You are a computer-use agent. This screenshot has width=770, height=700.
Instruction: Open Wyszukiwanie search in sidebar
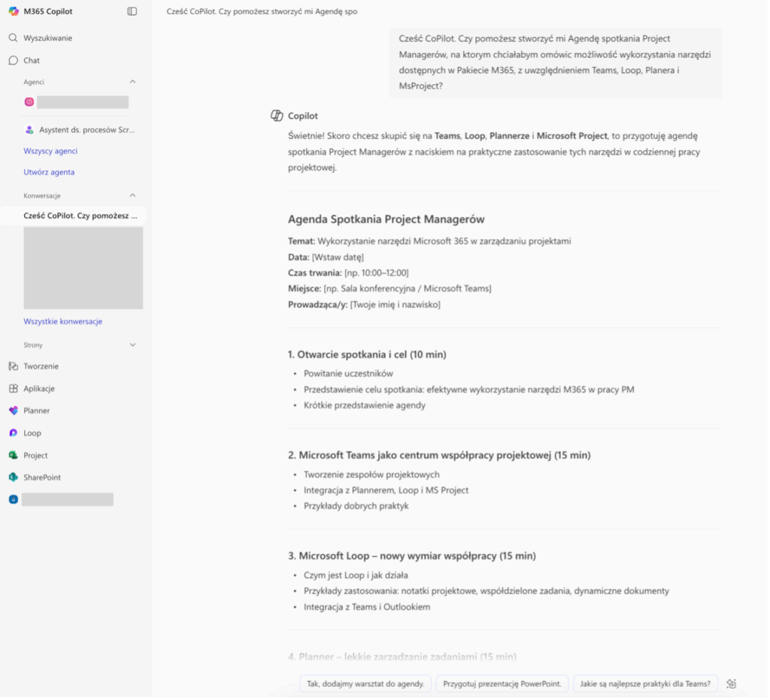pyautogui.click(x=47, y=38)
